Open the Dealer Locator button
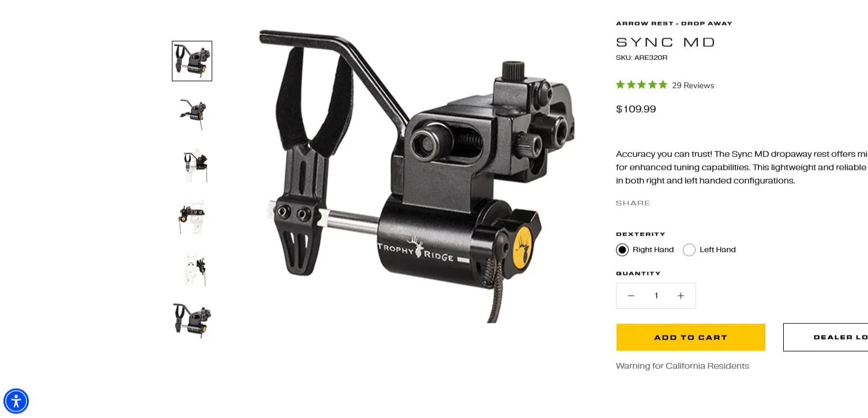Screen dimensions: 868x418 825,337
